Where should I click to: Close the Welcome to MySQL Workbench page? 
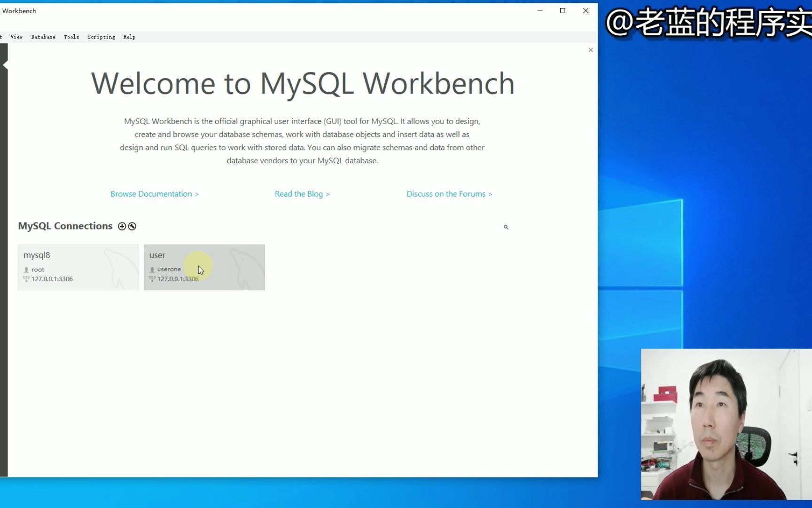pyautogui.click(x=591, y=50)
